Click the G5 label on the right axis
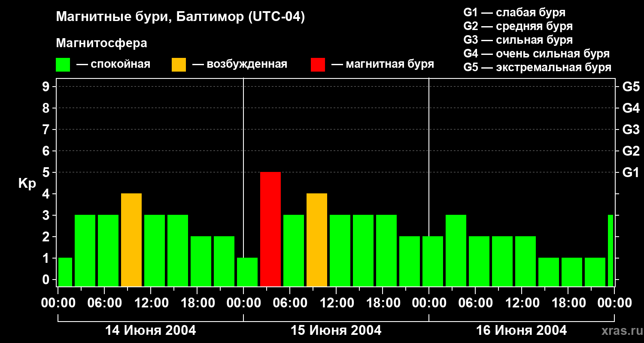Viewport: 644px width, 343px height. click(x=631, y=87)
